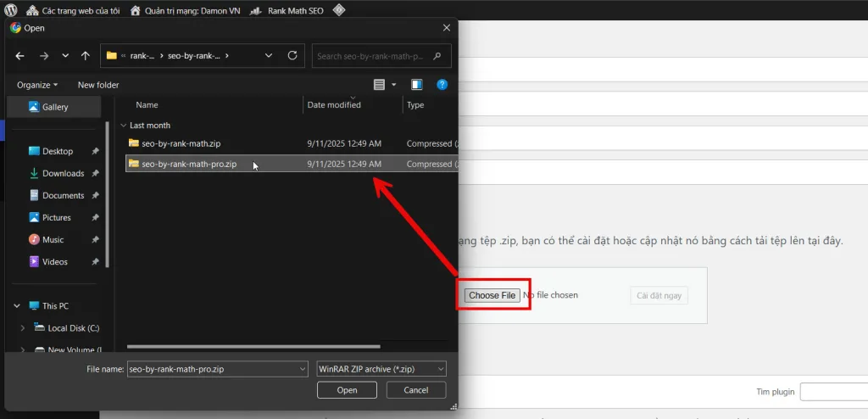The image size is (868, 419).
Task: Open the Downloads quick access folder
Action: pos(63,173)
